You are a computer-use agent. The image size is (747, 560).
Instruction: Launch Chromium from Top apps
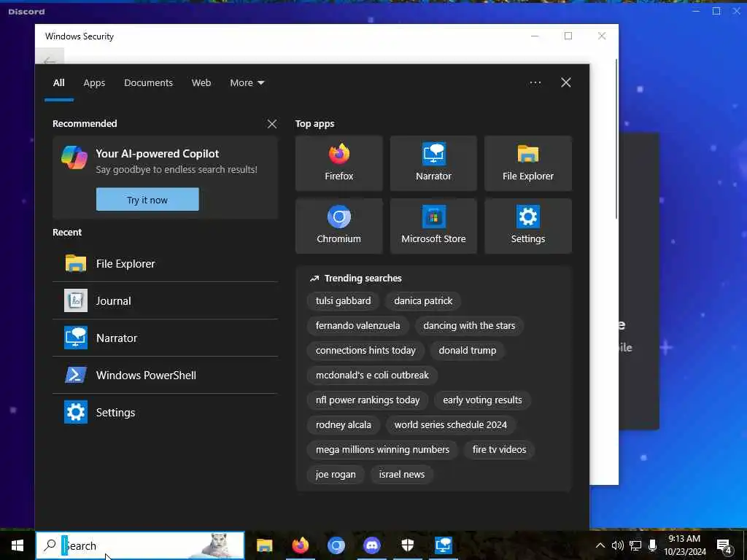click(338, 226)
